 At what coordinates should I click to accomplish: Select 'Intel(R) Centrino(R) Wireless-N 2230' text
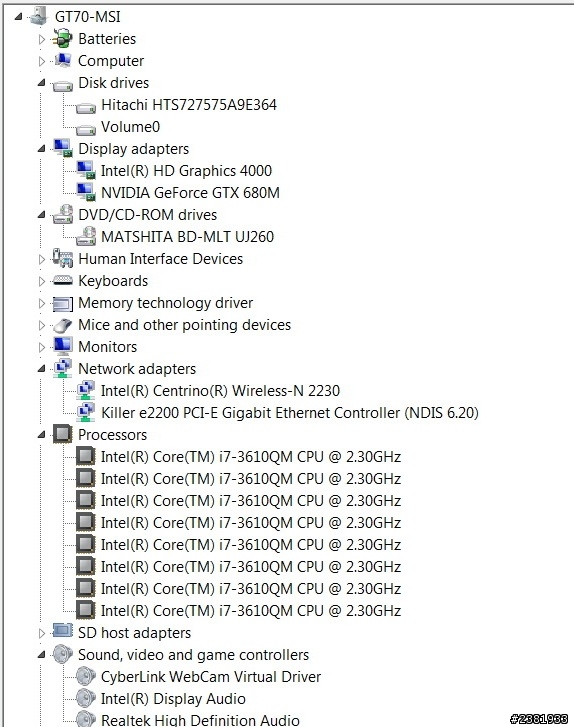click(x=220, y=390)
